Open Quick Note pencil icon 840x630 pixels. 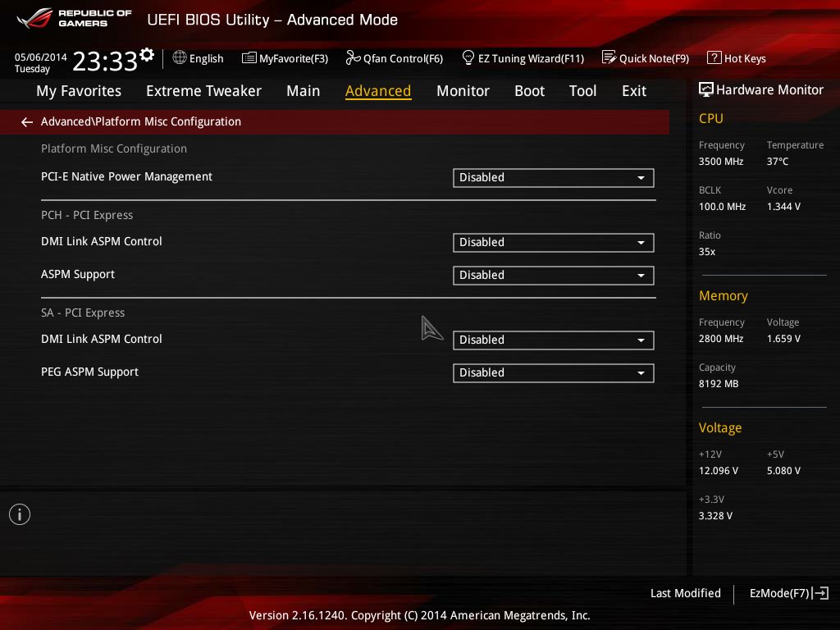[609, 57]
